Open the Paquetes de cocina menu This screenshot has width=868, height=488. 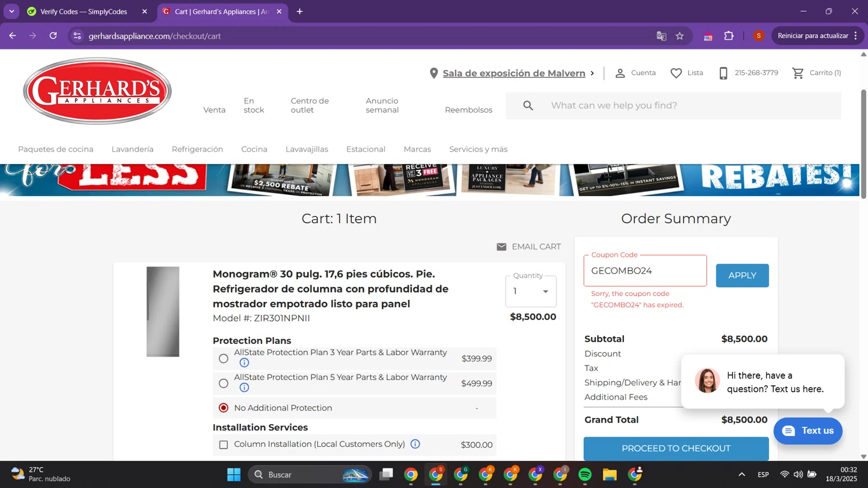click(x=56, y=149)
